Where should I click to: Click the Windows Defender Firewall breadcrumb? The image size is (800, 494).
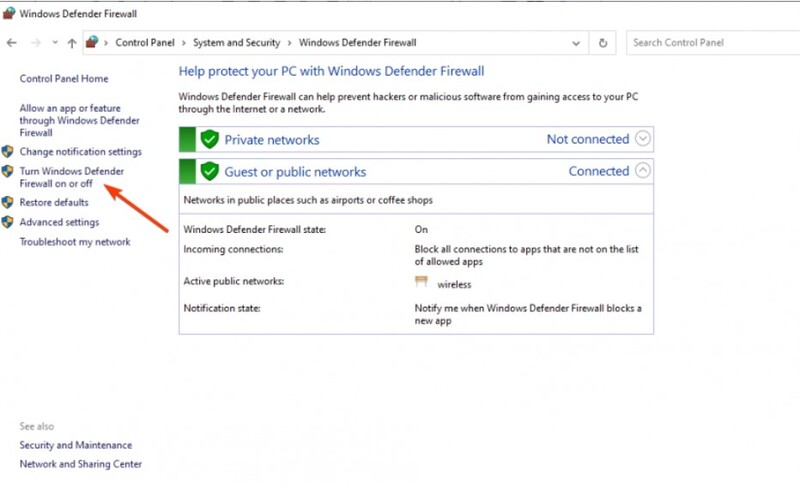point(358,43)
